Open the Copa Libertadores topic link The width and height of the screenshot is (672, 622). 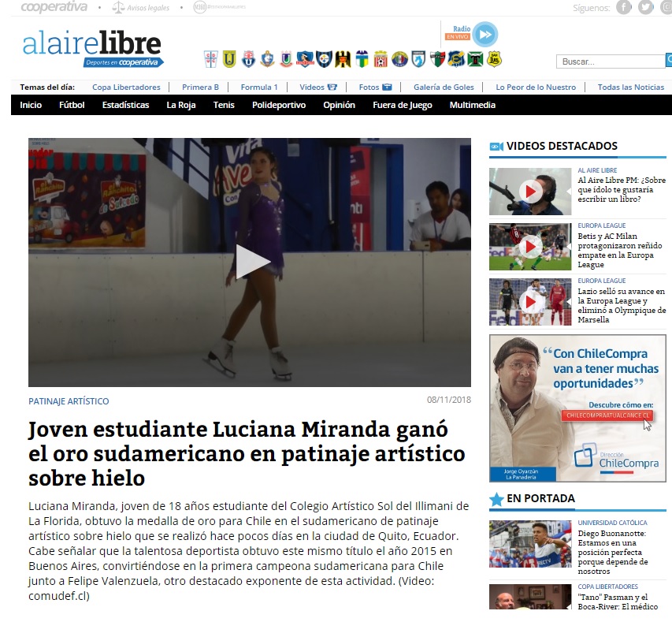coord(126,88)
